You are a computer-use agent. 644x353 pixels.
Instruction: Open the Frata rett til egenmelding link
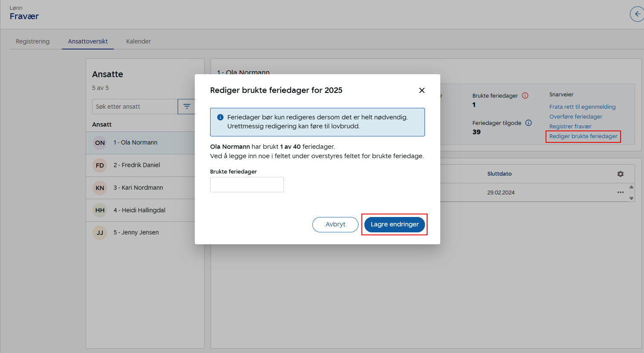[x=582, y=107]
